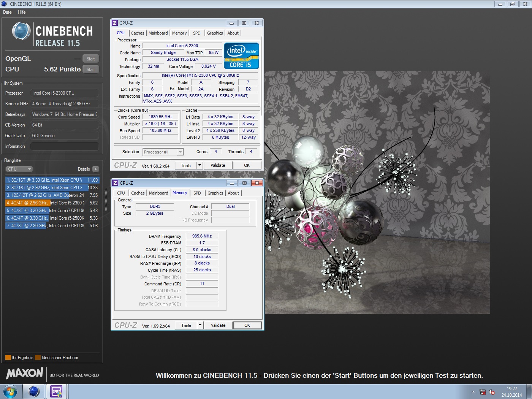
Task: Open Tools dropdown arrow in upper CPU-Z
Action: point(200,165)
